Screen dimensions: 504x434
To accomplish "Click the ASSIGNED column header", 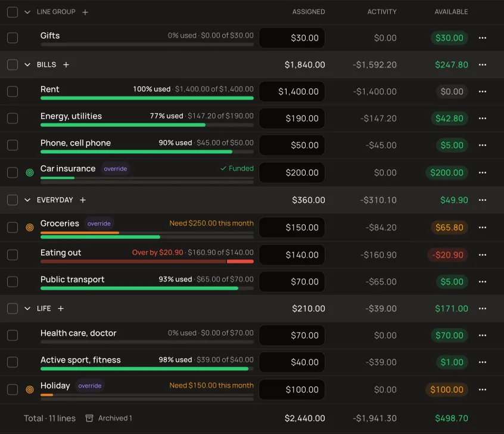I will click(x=309, y=12).
